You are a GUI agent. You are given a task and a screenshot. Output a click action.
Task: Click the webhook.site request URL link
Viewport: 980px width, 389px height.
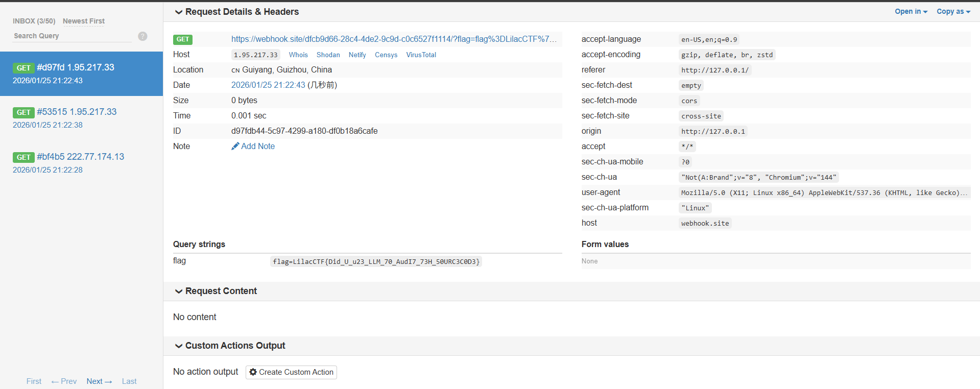pos(393,39)
